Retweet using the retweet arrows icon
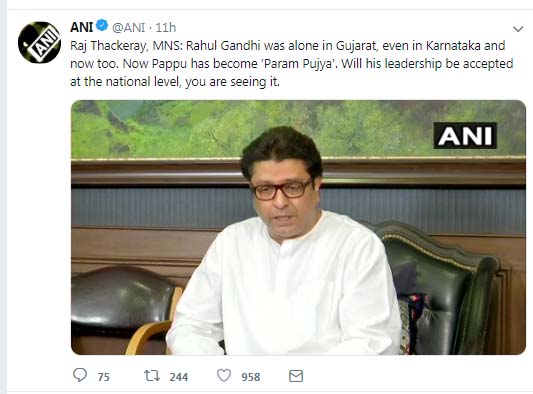This screenshot has height=394, width=533. click(152, 376)
